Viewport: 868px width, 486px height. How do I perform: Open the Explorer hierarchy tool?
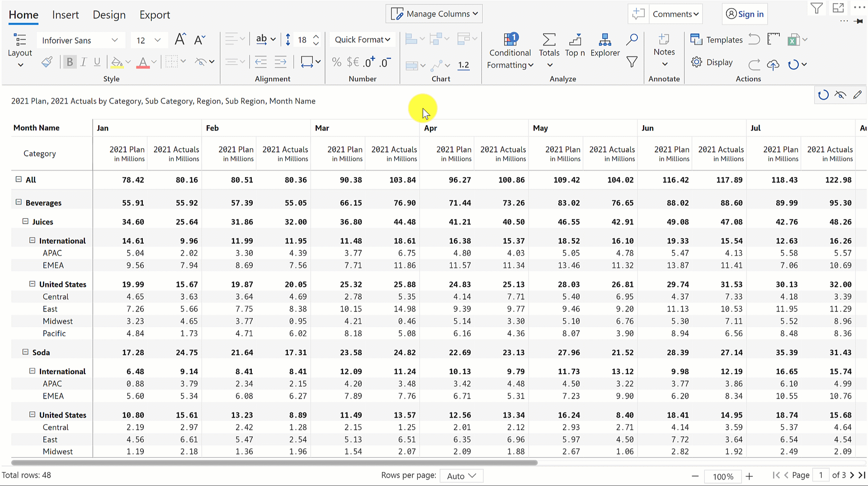tap(605, 45)
